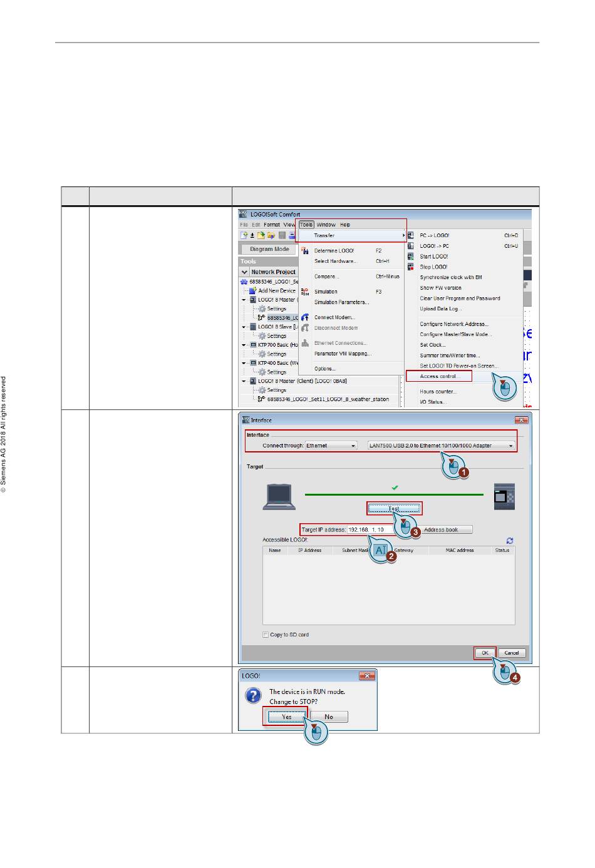Choose Synchronize clock with EM entry
595x868 pixels.
point(451,277)
